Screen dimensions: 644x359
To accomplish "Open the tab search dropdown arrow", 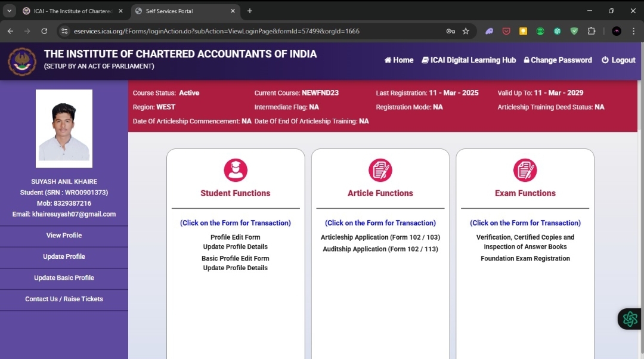I will point(9,11).
